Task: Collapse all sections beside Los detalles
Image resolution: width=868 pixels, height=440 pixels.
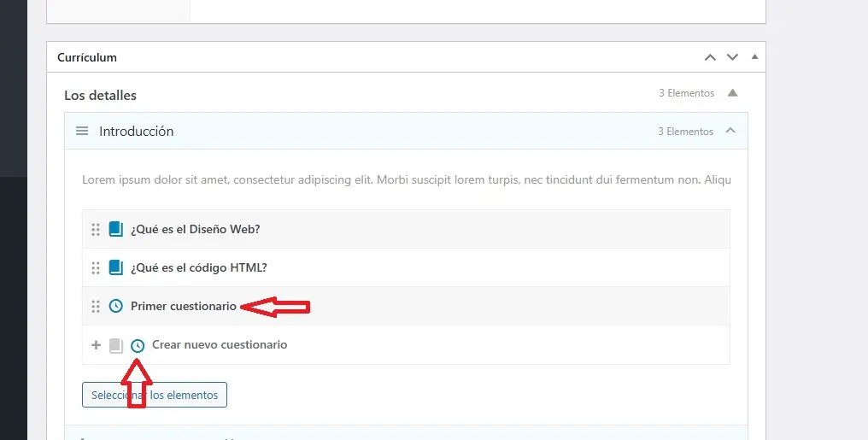Action: (732, 93)
